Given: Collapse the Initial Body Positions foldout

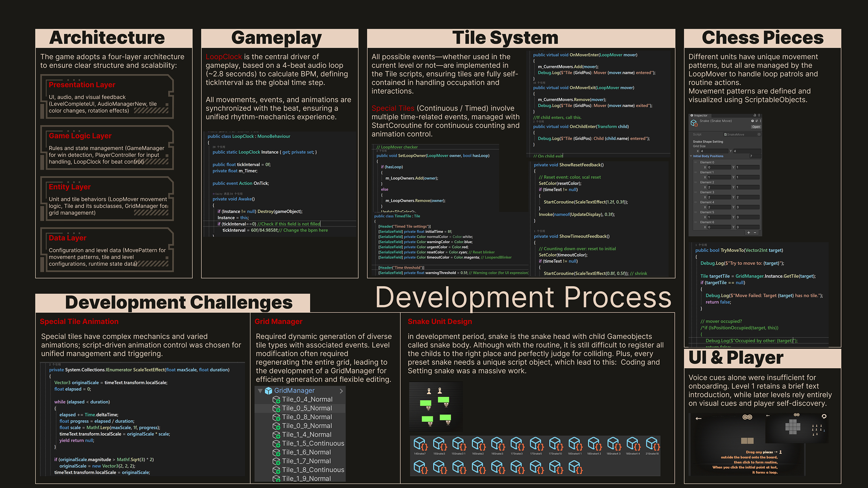Looking at the screenshot, I should [x=691, y=156].
